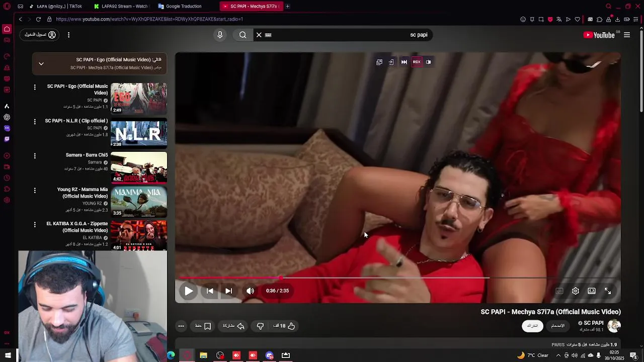Start voice search with the microphone
This screenshot has height=362, width=644.
(220, 35)
